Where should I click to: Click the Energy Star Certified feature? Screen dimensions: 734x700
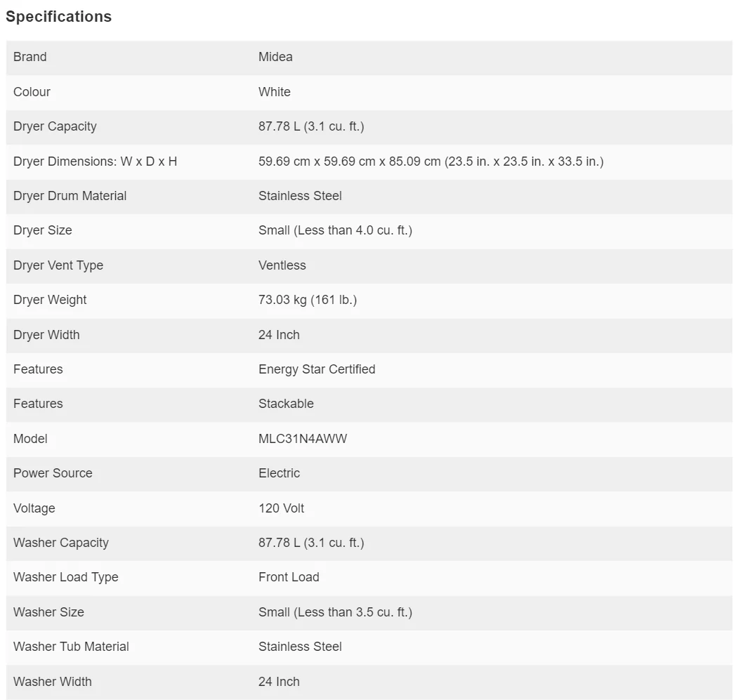point(317,369)
